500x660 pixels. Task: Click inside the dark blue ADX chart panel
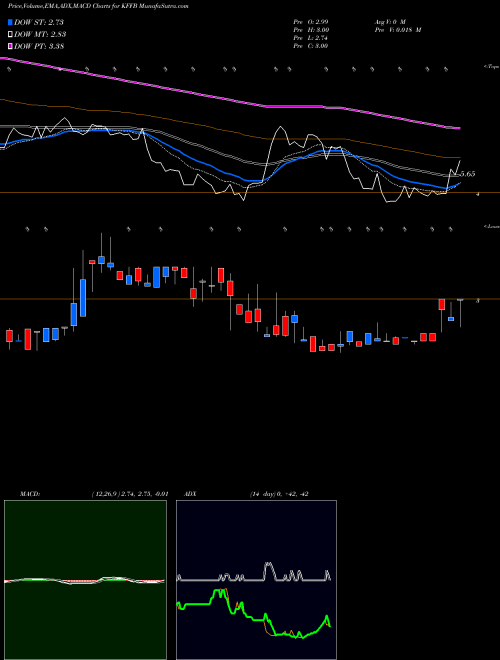(256, 580)
